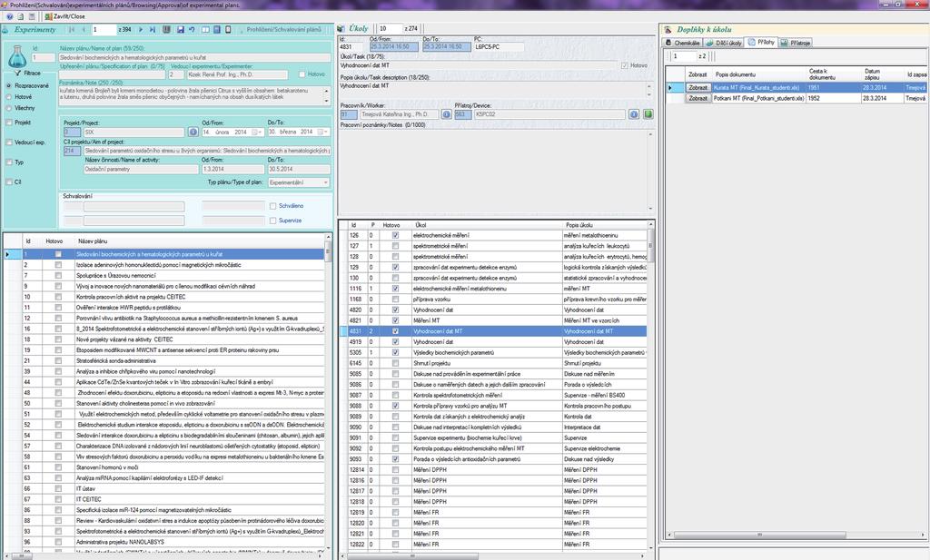Click the green icon beside the device field
Screen dimensions: 930x560
[x=648, y=114]
